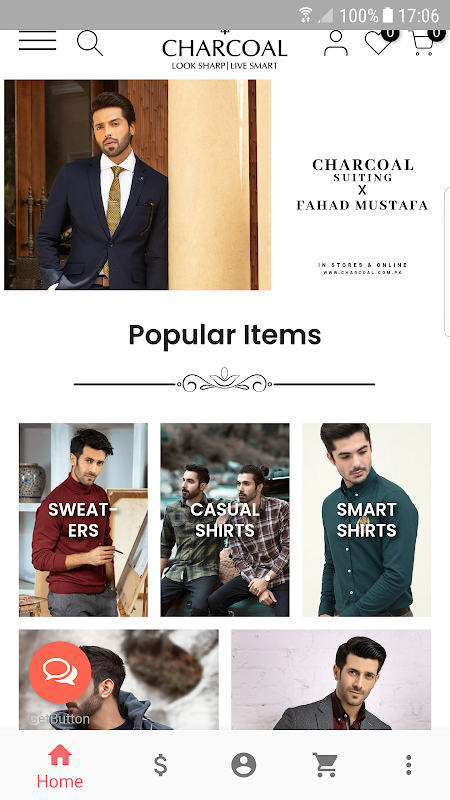This screenshot has height=800, width=450.
Task: Open the Sweaters category
Action: (x=83, y=520)
